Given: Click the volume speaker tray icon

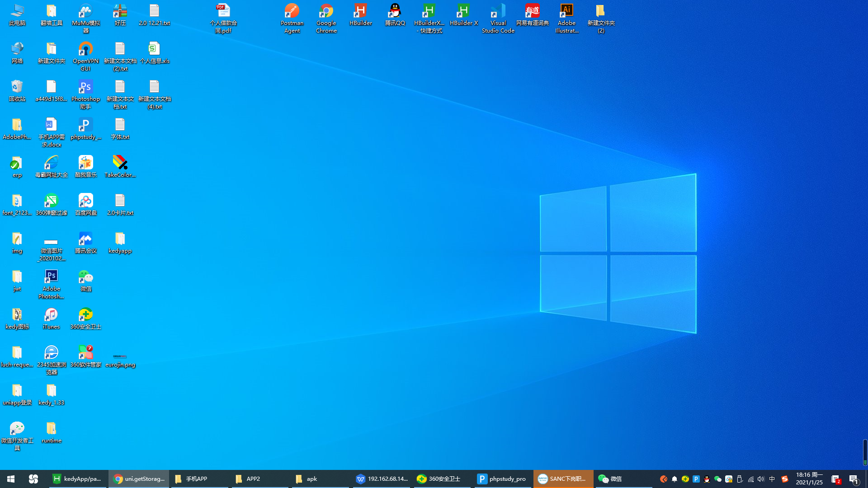Looking at the screenshot, I should 761,479.
